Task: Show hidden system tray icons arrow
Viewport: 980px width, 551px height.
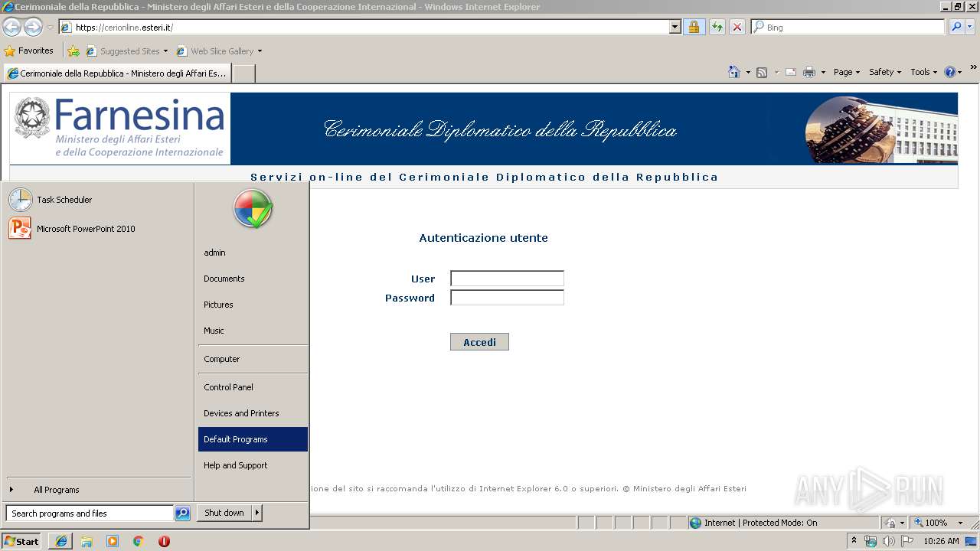Action: (x=854, y=541)
